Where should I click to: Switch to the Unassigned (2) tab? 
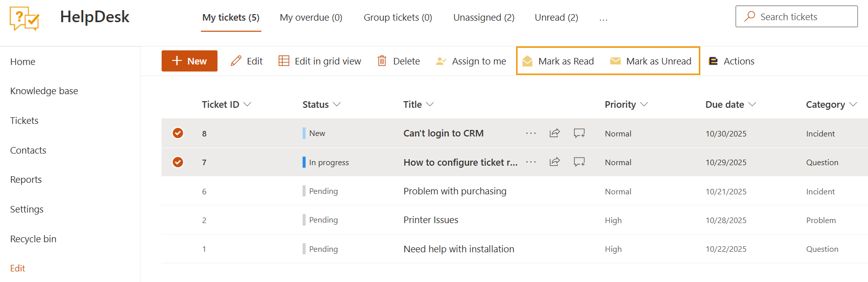(483, 18)
